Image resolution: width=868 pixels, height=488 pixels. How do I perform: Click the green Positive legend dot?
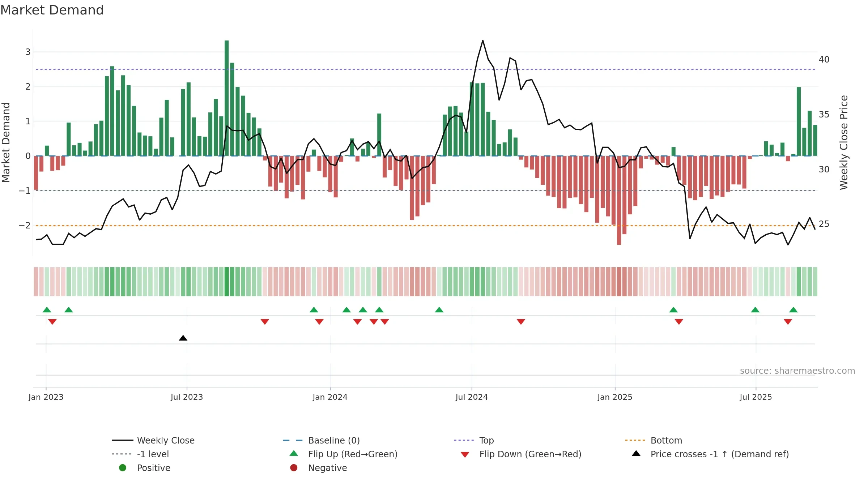point(123,468)
